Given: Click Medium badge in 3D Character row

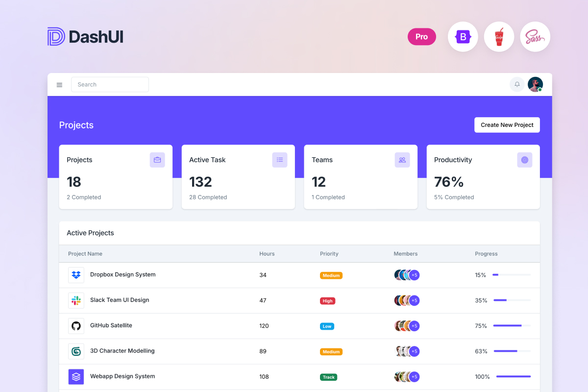Looking at the screenshot, I should 331,352.
